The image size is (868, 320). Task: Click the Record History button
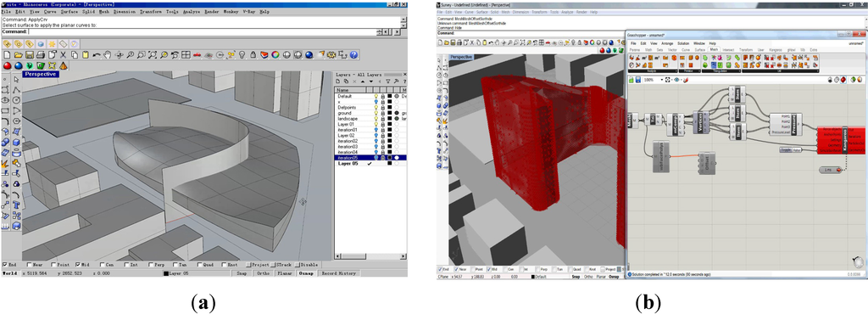point(339,273)
